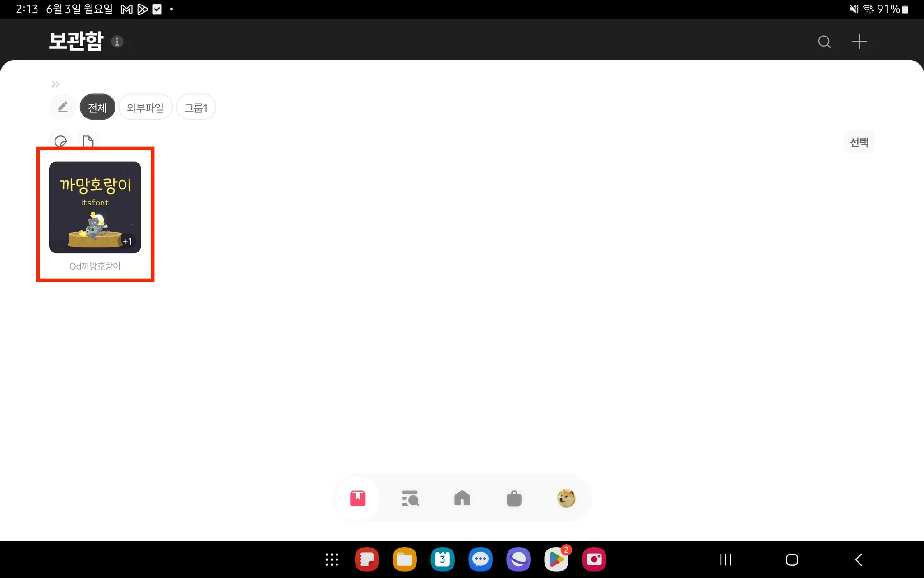Toggle the document file filter icon
Image resolution: width=924 pixels, height=578 pixels.
(x=88, y=142)
